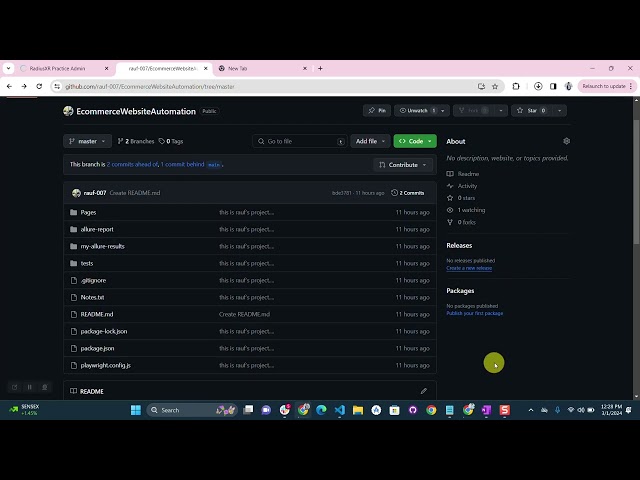Image resolution: width=640 pixels, height=480 pixels.
Task: Open About settings gear icon
Action: 567,141
